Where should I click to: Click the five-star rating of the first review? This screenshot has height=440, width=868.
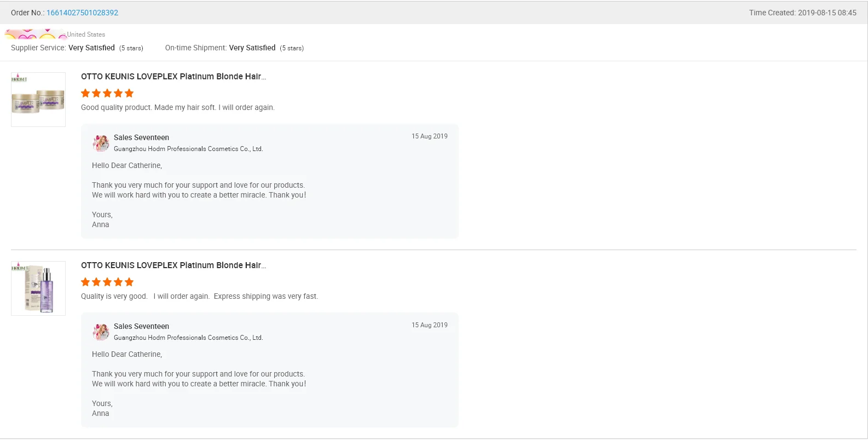tap(107, 93)
